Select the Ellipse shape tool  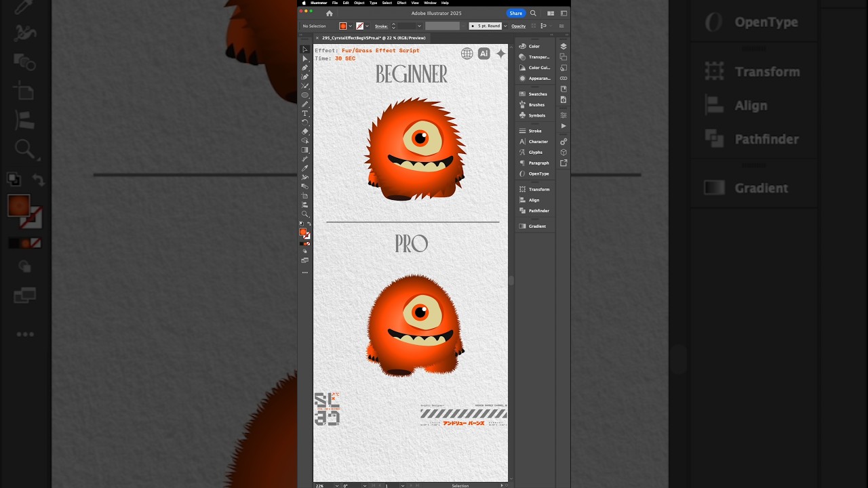pyautogui.click(x=305, y=96)
